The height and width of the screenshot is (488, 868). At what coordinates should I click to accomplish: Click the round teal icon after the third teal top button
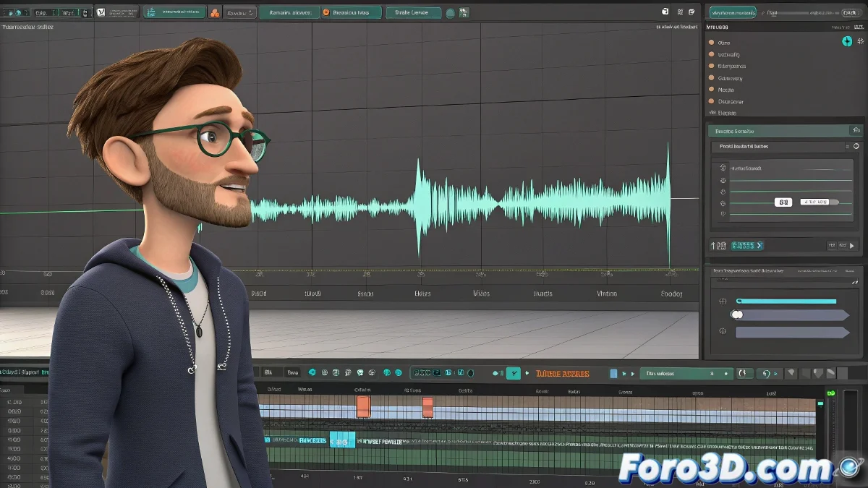(450, 13)
